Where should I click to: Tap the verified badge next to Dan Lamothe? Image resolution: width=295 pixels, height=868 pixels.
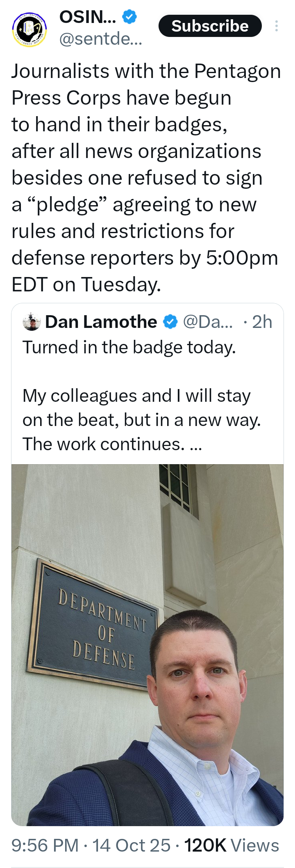click(x=170, y=322)
